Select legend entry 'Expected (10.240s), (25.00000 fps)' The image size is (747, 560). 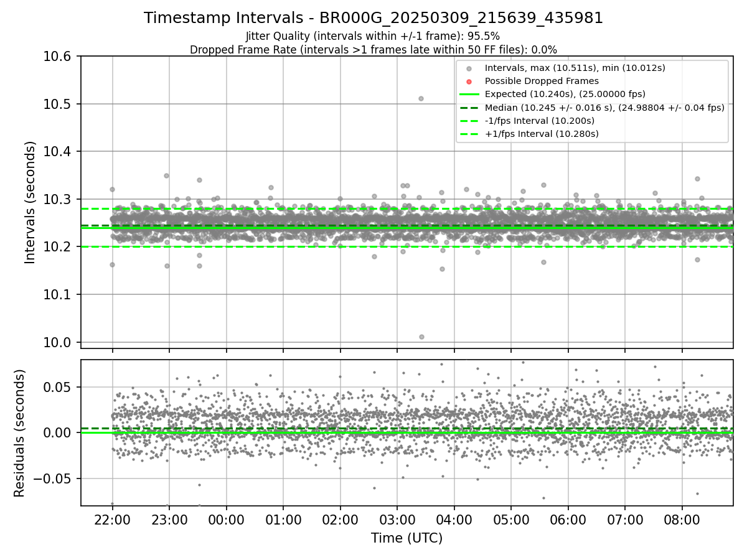click(565, 94)
